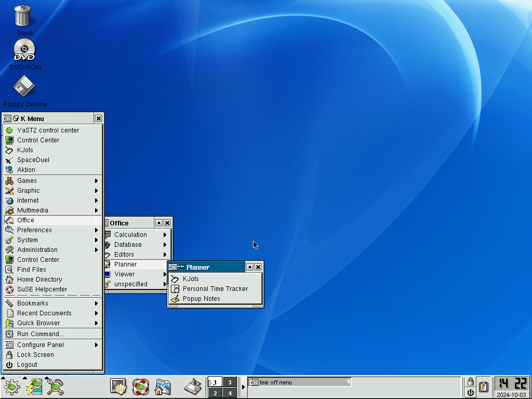
Task: Select Personal Time Tracker from Planner
Action: click(216, 289)
